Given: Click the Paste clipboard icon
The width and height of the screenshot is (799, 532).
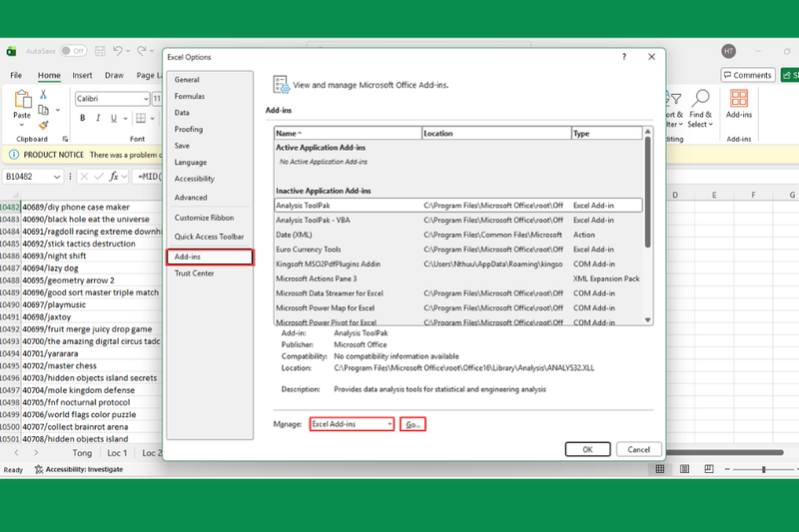Looking at the screenshot, I should 22,99.
